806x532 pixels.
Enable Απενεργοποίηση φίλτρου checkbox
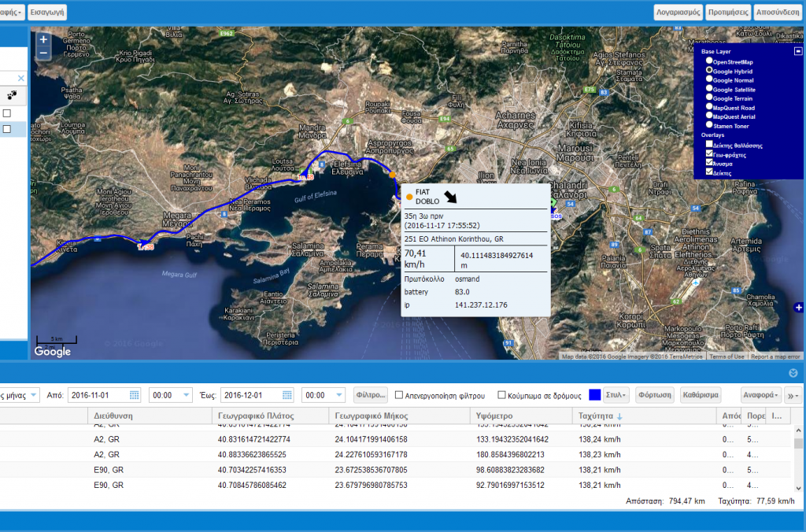pos(399,395)
